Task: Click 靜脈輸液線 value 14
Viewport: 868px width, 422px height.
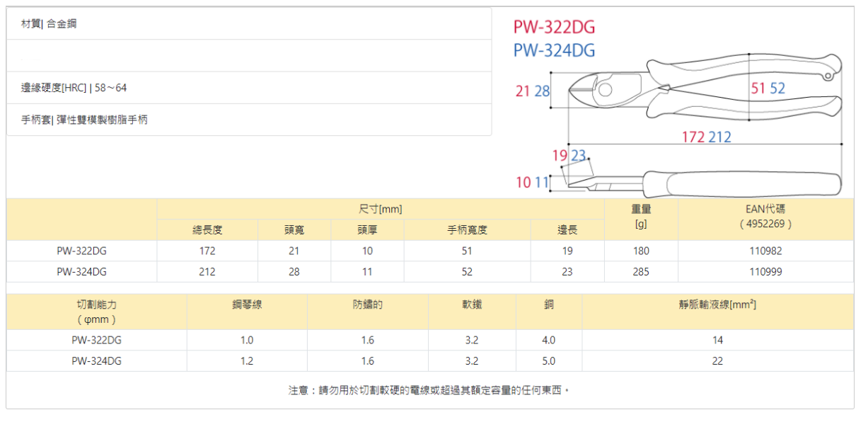Action: click(x=718, y=340)
